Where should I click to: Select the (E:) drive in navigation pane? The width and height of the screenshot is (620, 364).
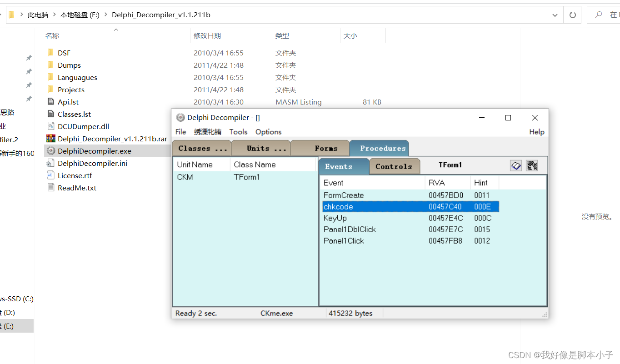(x=16, y=326)
